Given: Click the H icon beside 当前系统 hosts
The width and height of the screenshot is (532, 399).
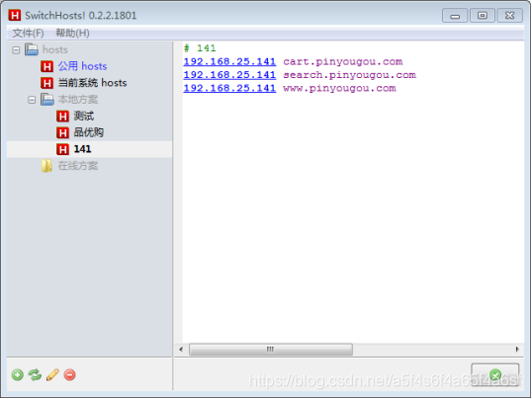Looking at the screenshot, I should click(x=46, y=83).
